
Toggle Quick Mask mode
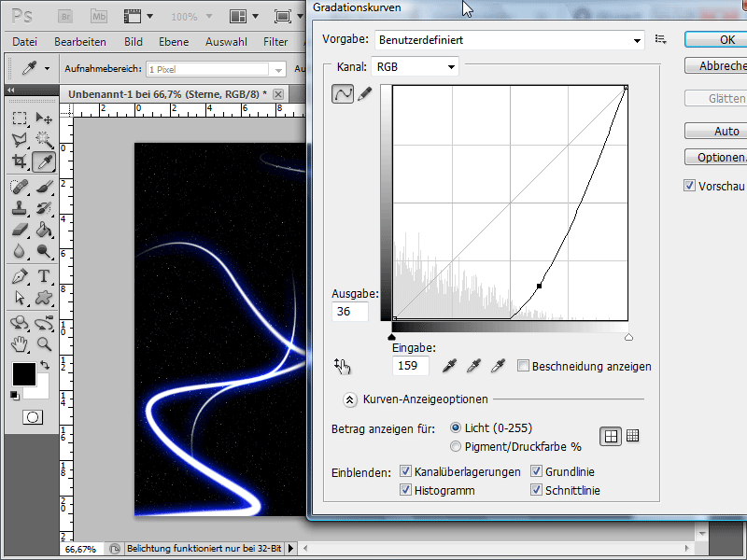(x=33, y=417)
